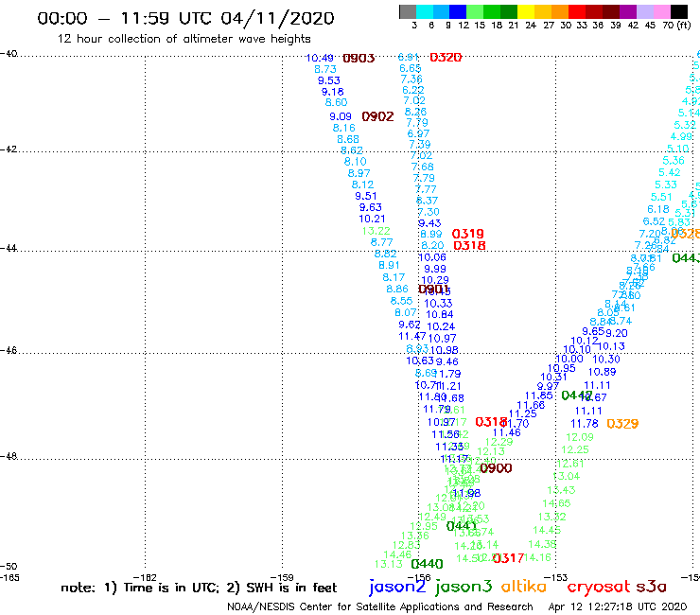Click the 'altika' satellite legend label
This screenshot has width=700, height=615.
click(x=524, y=586)
